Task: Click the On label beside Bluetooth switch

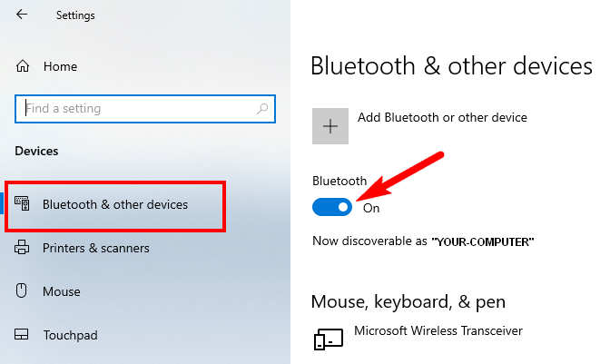Action: 371,209
